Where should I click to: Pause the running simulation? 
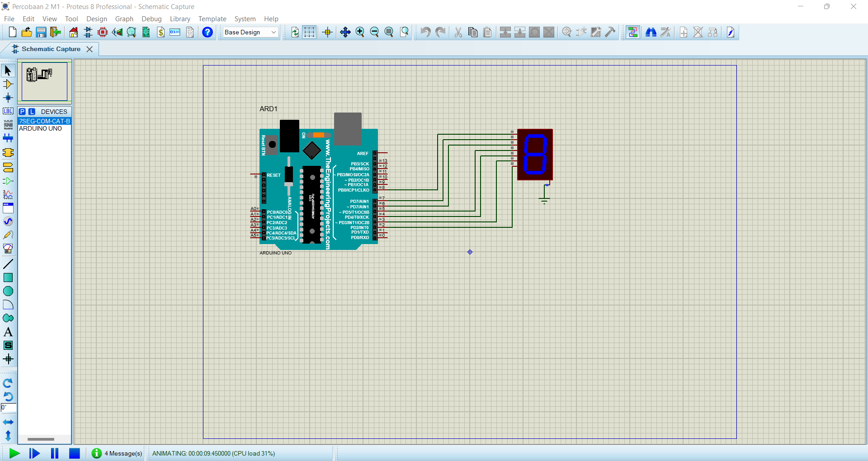[x=55, y=453]
